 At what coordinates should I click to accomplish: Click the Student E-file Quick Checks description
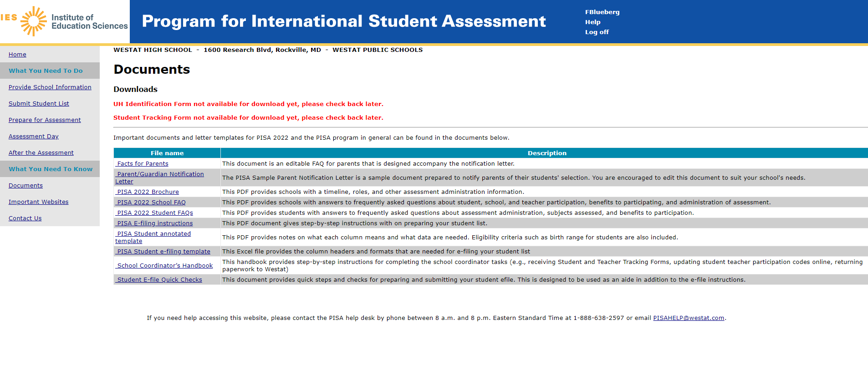[484, 279]
